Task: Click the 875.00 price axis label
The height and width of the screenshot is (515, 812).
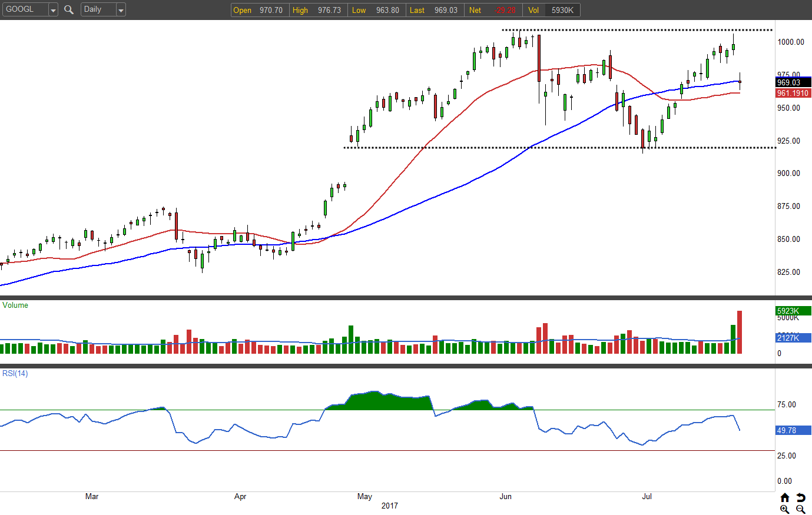Action: pos(789,206)
